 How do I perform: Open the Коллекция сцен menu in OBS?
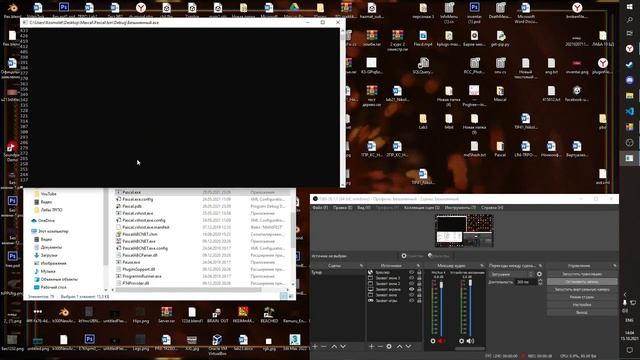[x=422, y=207]
